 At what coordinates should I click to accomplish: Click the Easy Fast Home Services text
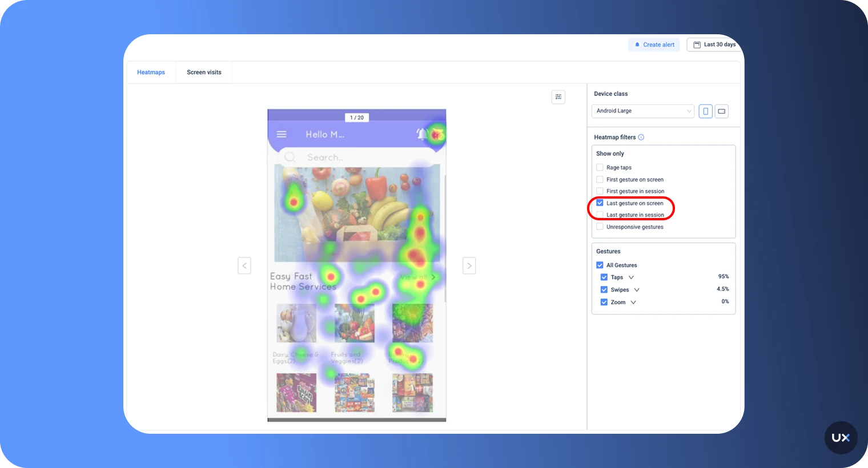303,281
